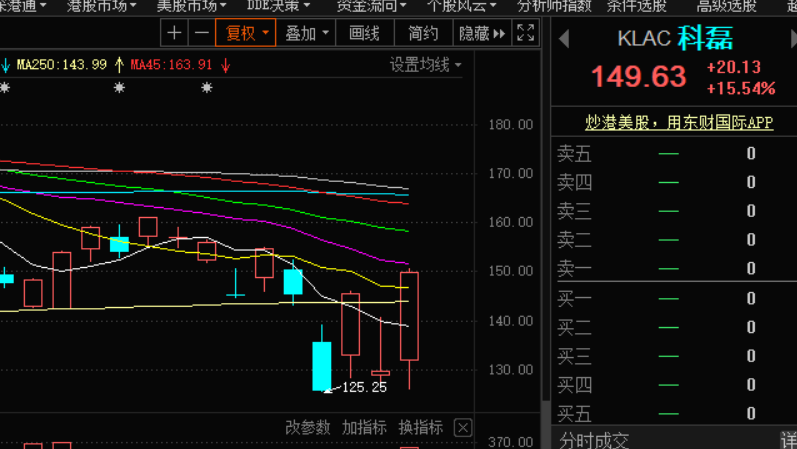The image size is (797, 449).
Task: Click the 改参数 button
Action: [x=308, y=428]
